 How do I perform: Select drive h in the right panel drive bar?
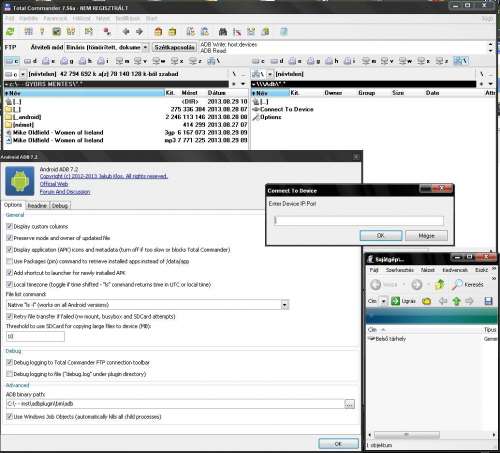coord(332,61)
